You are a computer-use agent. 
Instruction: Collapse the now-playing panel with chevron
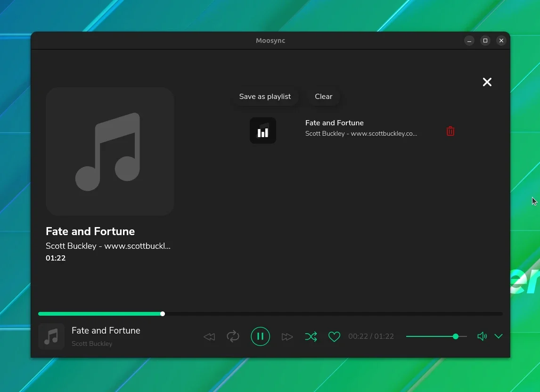coord(499,336)
